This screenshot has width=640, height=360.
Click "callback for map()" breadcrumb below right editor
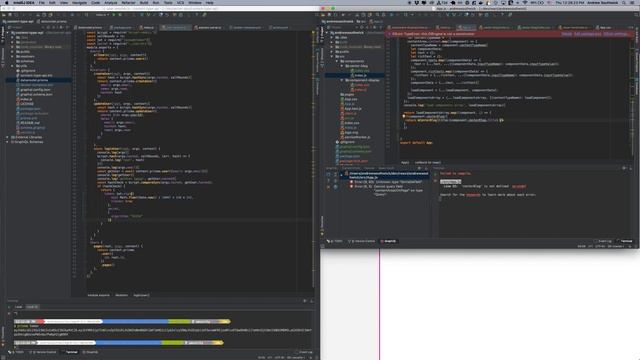coord(428,162)
